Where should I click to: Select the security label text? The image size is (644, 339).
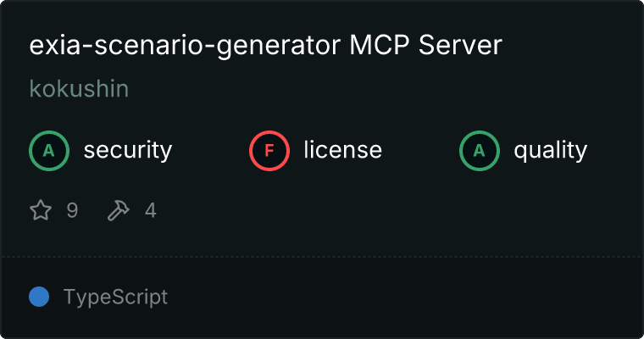tap(128, 150)
